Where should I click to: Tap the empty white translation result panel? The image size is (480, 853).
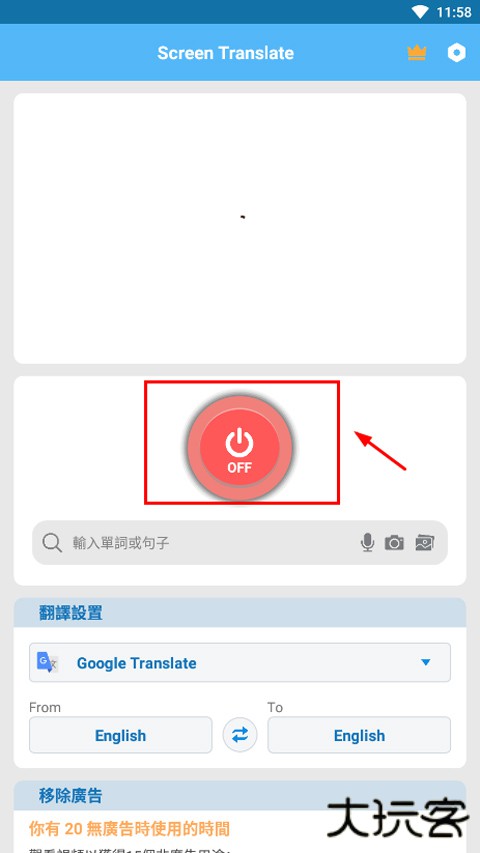coord(239,228)
